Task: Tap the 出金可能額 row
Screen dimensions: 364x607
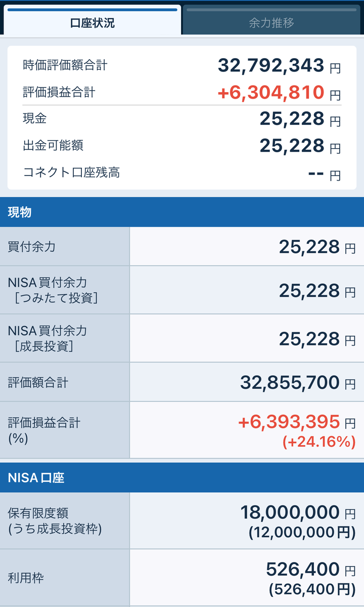Action: tap(182, 146)
